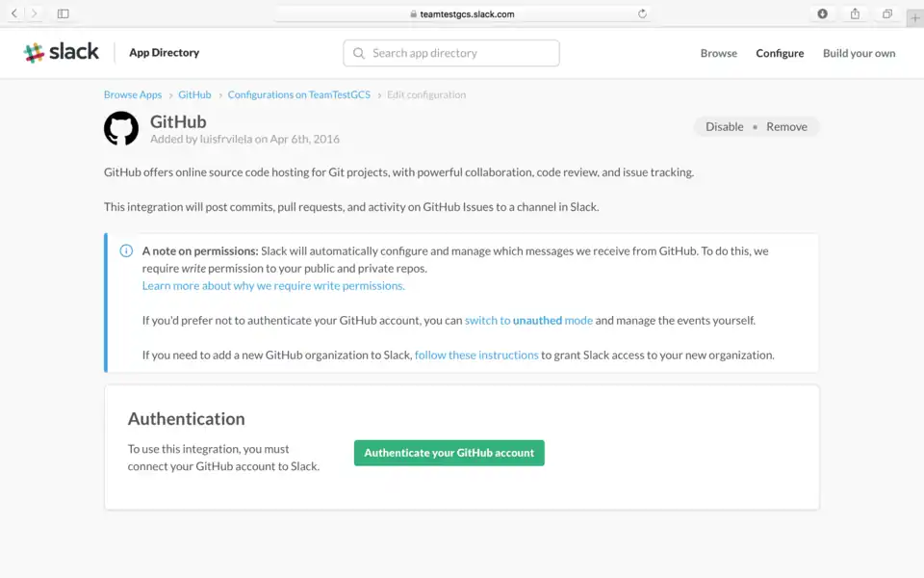Open the Build your own link
This screenshot has width=924, height=578.
point(859,54)
